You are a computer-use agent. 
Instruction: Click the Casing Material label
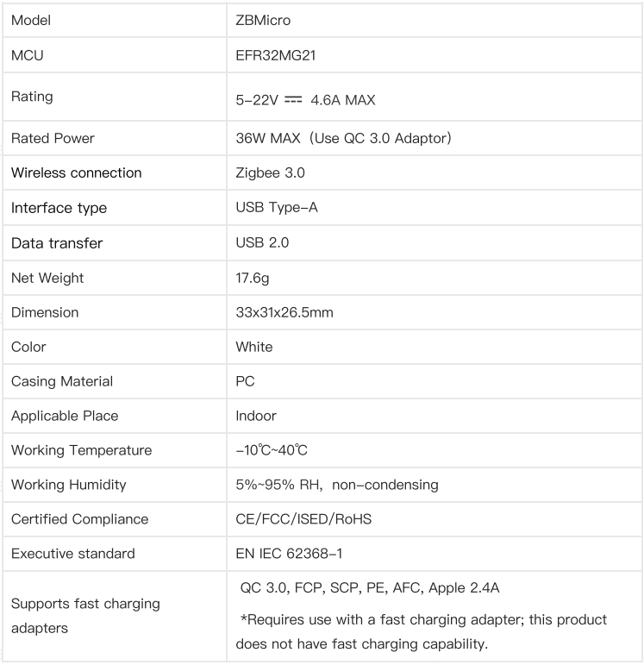pyautogui.click(x=62, y=381)
